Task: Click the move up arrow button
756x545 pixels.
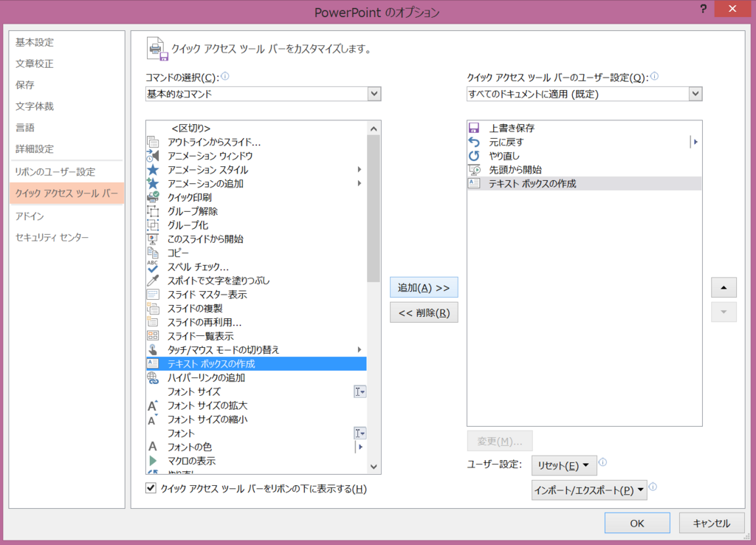Action: tap(724, 287)
